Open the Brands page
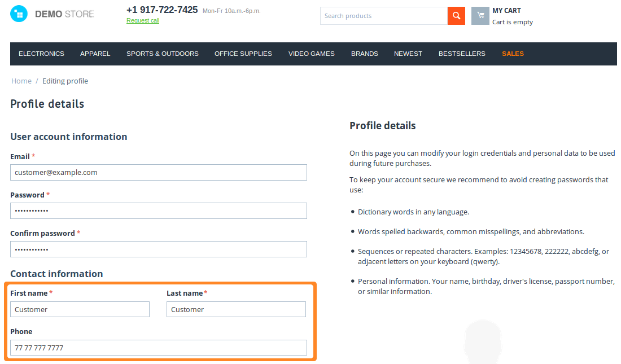The height and width of the screenshot is (364, 621). coord(364,54)
